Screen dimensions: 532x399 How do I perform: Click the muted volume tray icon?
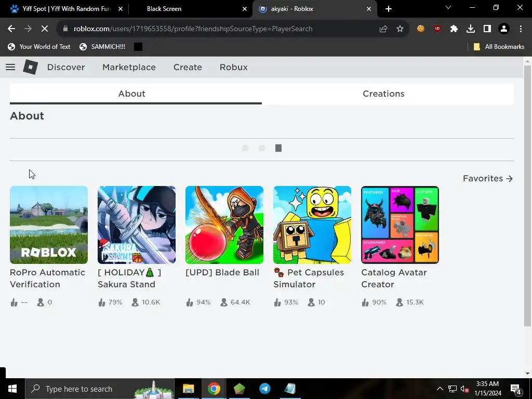coord(464,389)
